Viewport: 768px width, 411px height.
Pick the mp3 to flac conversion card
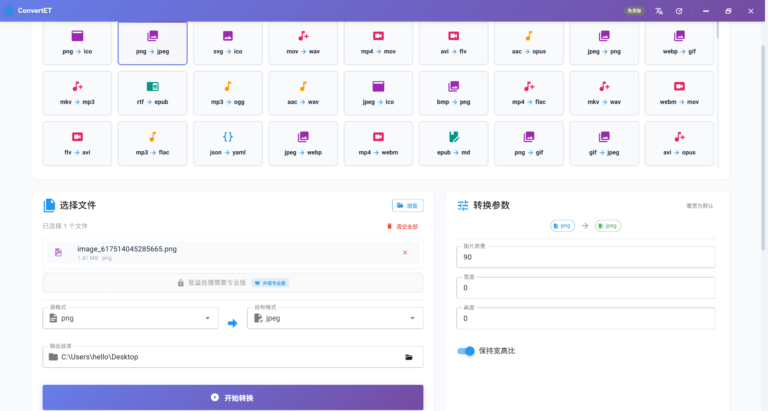coord(152,144)
